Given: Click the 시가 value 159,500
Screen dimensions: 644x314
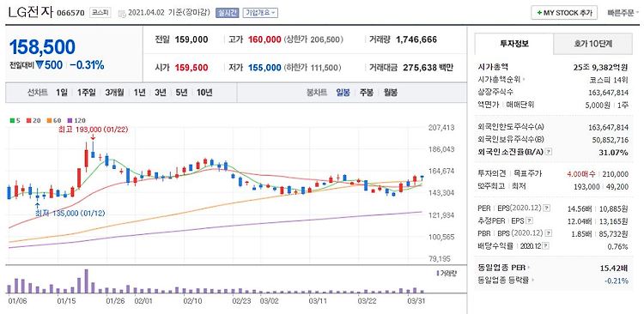Looking at the screenshot, I should 191,68.
